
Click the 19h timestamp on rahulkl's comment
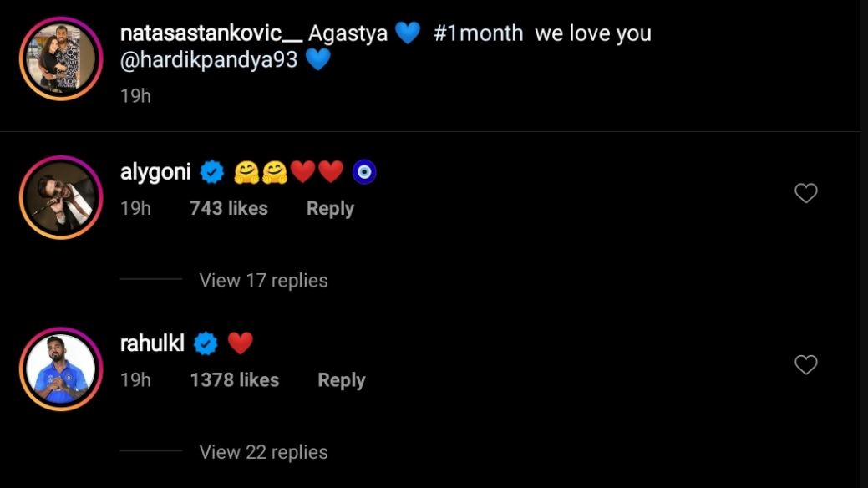(x=135, y=380)
